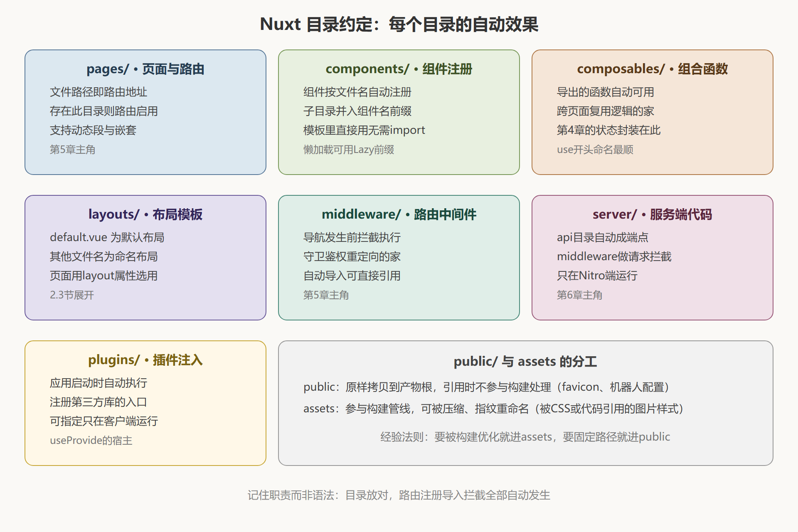The height and width of the screenshot is (532, 798).
Task: Click the '经验法则' rule-of-thumb line
Action: [x=525, y=437]
